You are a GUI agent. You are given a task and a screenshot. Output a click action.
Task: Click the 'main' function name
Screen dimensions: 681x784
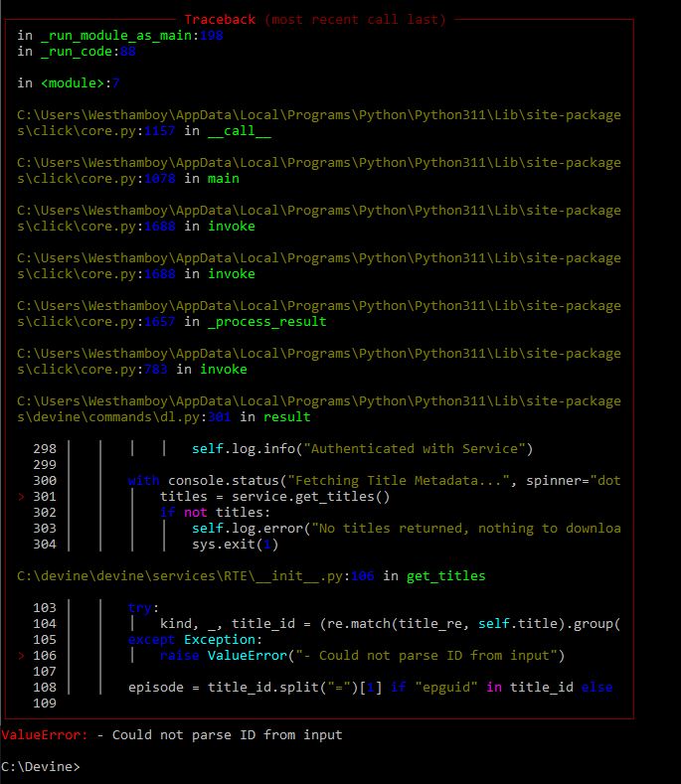pyautogui.click(x=223, y=179)
